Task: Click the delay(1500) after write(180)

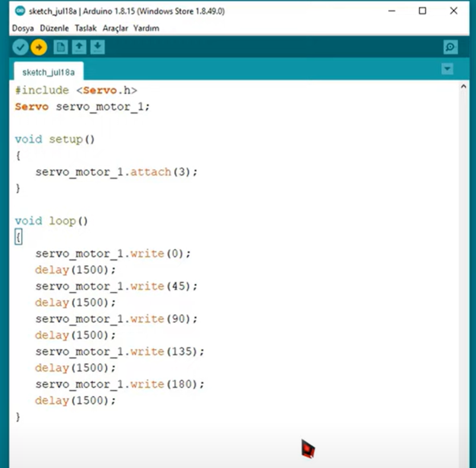Action: pyautogui.click(x=75, y=401)
